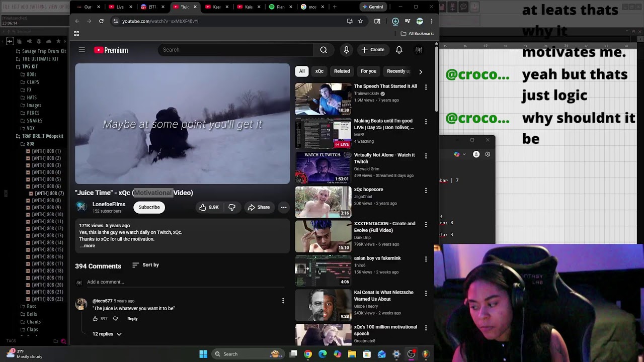The height and width of the screenshot is (362, 644).
Task: Click the Create button
Action: pos(373,50)
